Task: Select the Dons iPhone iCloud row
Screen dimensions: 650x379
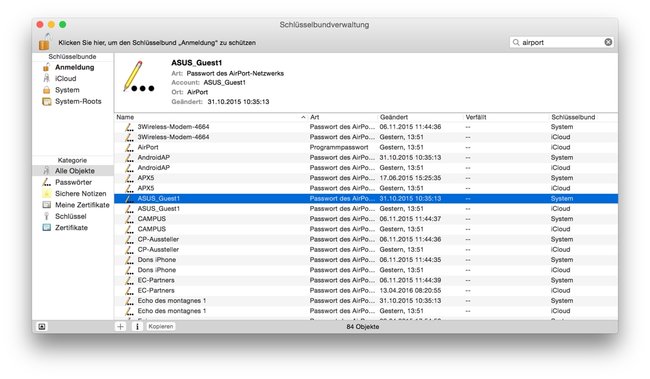Action: point(366,270)
